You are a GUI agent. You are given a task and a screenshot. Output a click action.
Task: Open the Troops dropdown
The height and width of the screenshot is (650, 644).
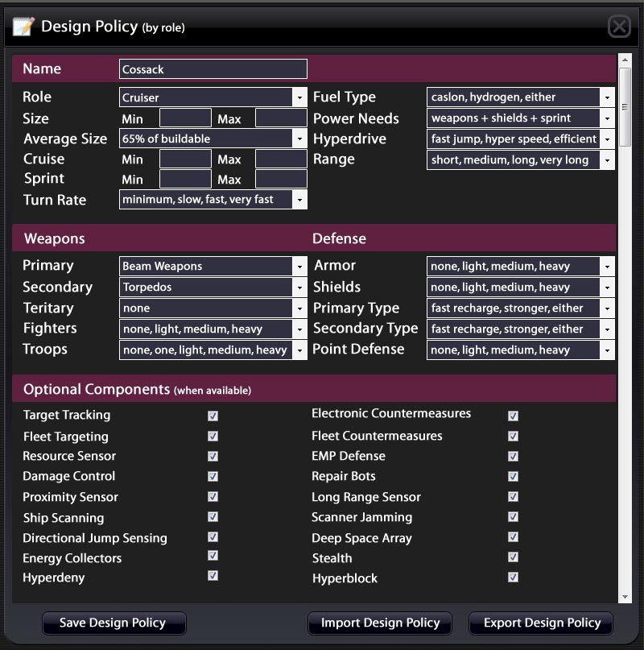213,350
